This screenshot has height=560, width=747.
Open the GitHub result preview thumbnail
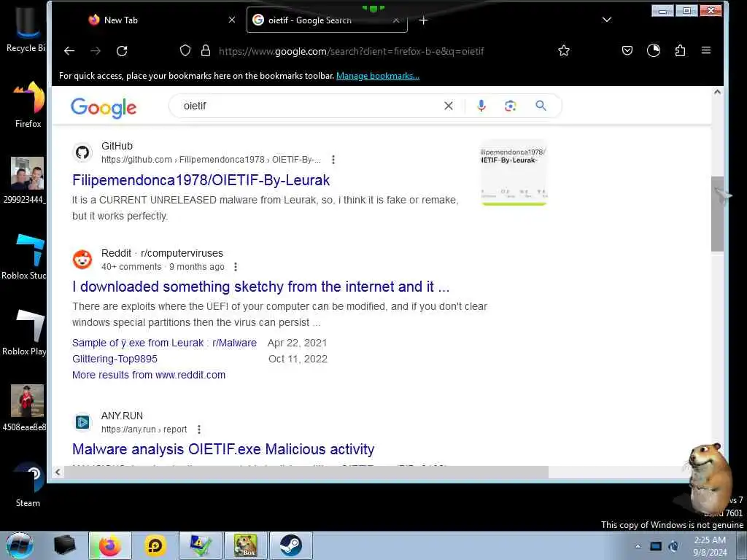[x=514, y=172]
